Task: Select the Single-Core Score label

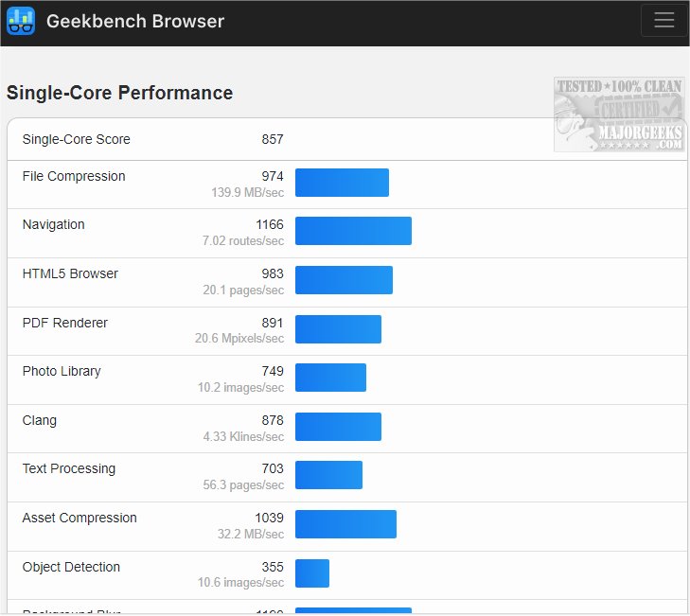Action: click(x=77, y=139)
